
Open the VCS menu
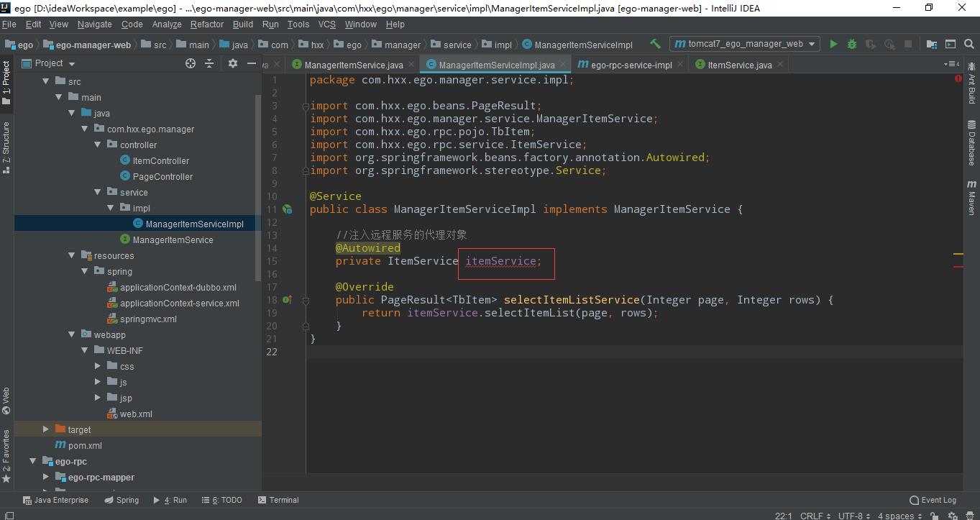327,24
